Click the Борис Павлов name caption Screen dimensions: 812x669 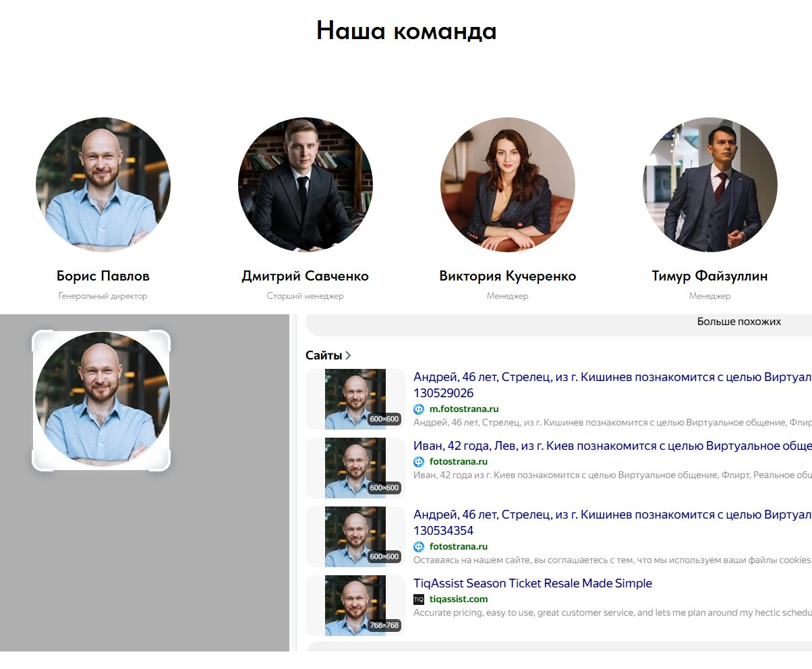pos(103,277)
